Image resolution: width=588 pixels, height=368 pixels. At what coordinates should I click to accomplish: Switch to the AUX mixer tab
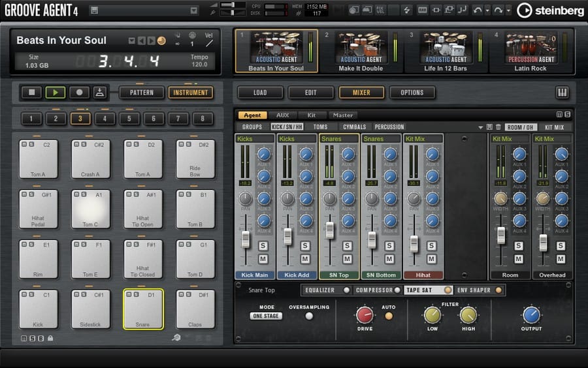click(283, 115)
